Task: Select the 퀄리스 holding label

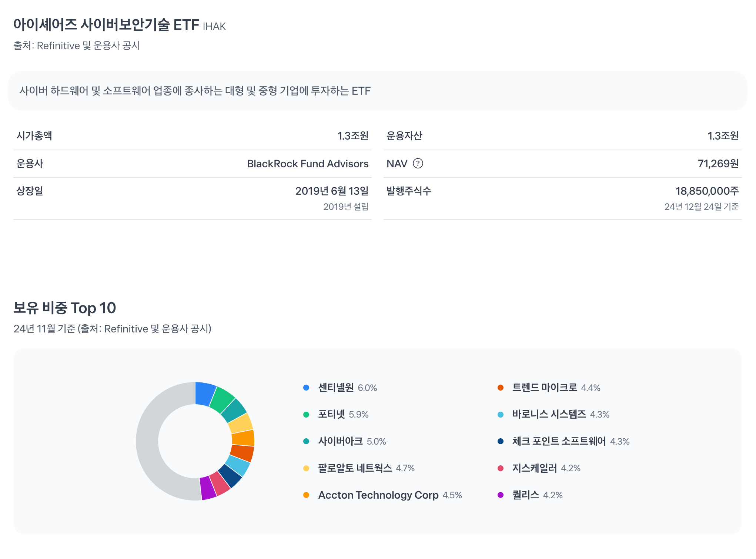Action: pyautogui.click(x=526, y=495)
